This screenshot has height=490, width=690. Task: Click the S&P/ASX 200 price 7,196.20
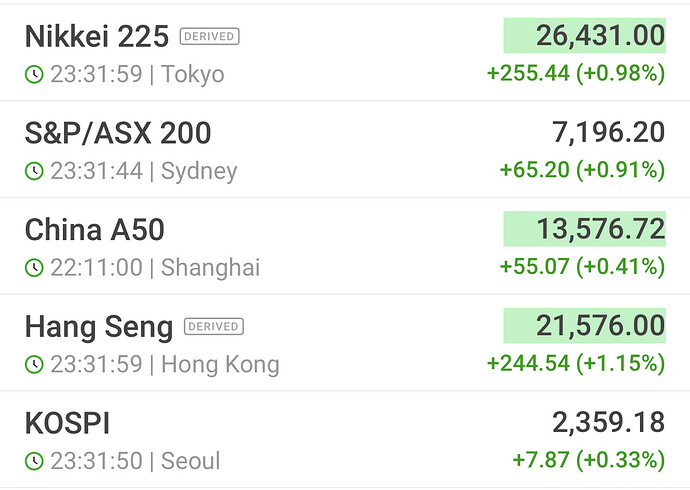[x=608, y=133]
